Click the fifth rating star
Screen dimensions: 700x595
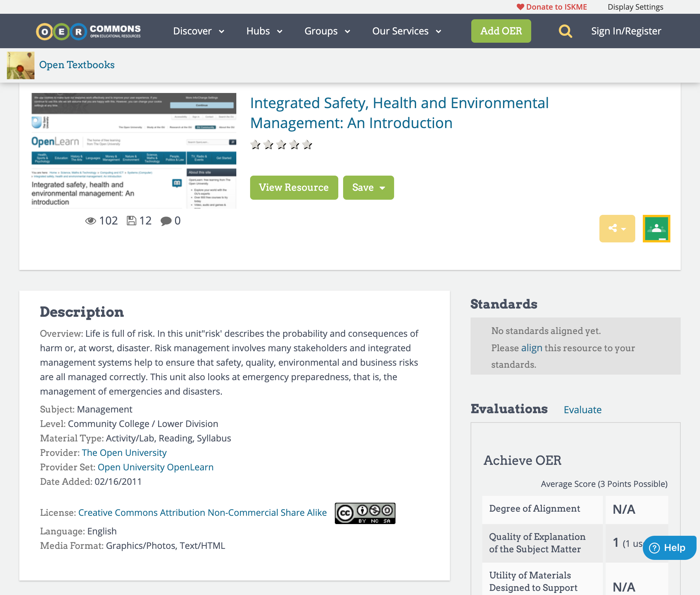307,145
